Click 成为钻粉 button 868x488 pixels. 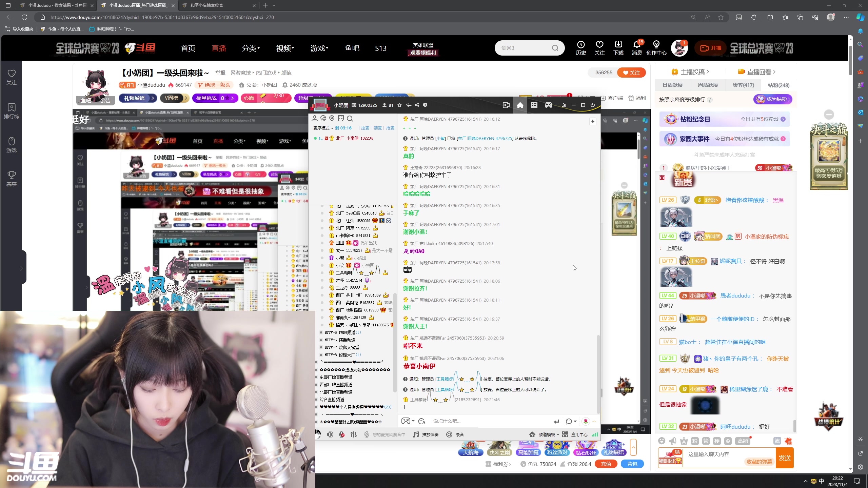click(x=773, y=99)
